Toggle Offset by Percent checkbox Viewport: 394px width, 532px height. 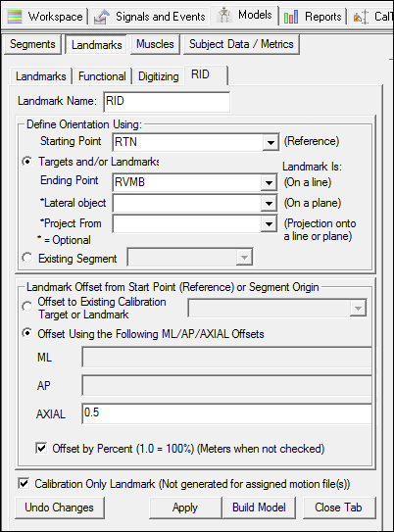(41, 448)
